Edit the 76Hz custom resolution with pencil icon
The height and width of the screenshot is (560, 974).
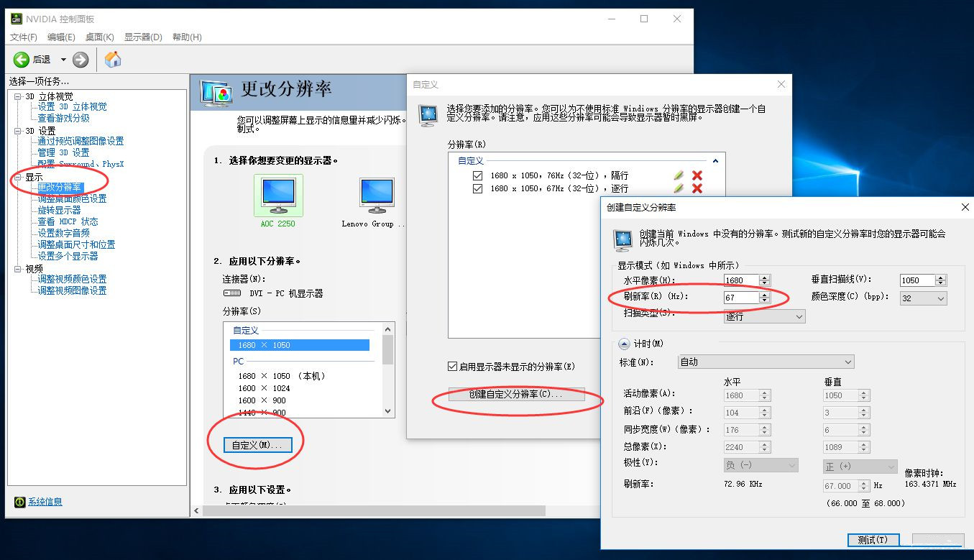click(679, 175)
